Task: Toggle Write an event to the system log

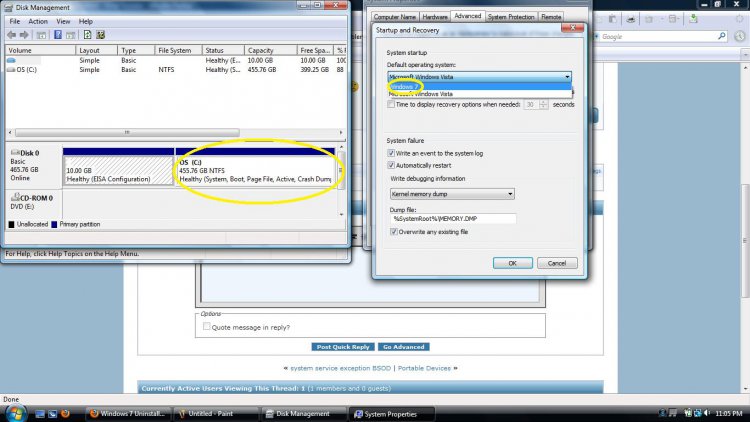Action: tap(391, 153)
